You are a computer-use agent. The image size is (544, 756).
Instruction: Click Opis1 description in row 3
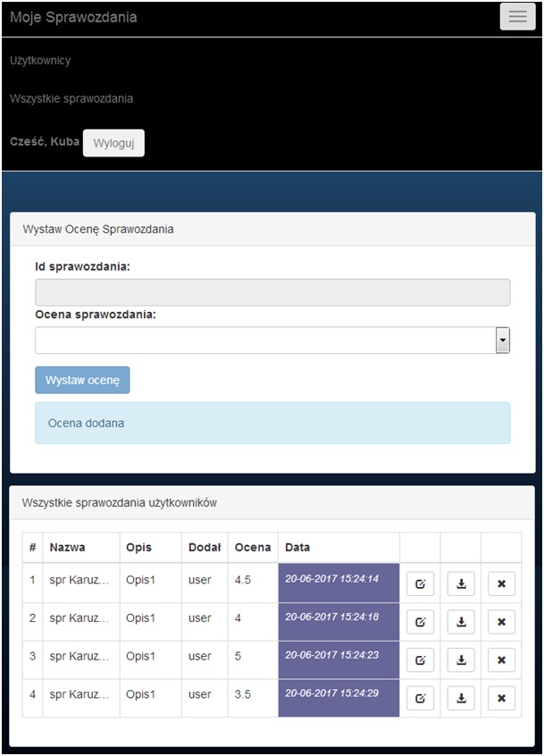coord(141,656)
